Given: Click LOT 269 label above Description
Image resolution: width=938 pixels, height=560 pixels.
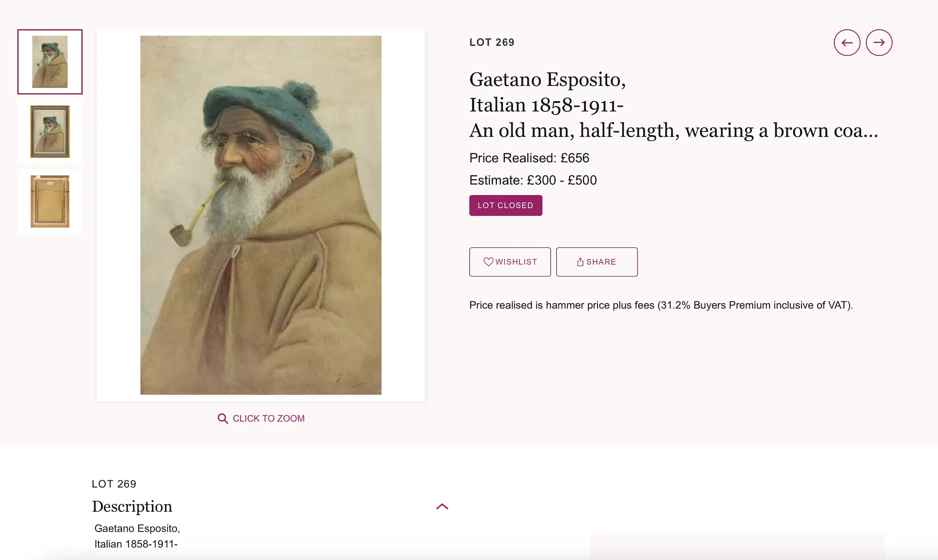Looking at the screenshot, I should click(x=114, y=484).
